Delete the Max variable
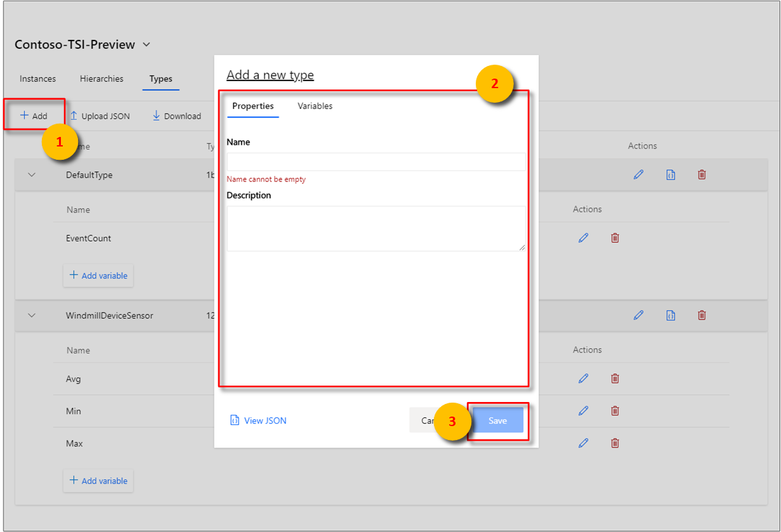The width and height of the screenshot is (781, 532). [615, 443]
